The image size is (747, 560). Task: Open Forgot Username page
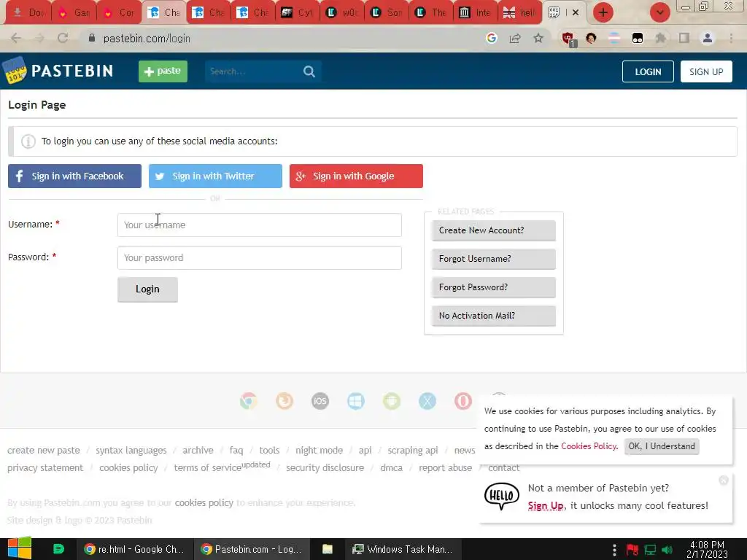[494, 259]
